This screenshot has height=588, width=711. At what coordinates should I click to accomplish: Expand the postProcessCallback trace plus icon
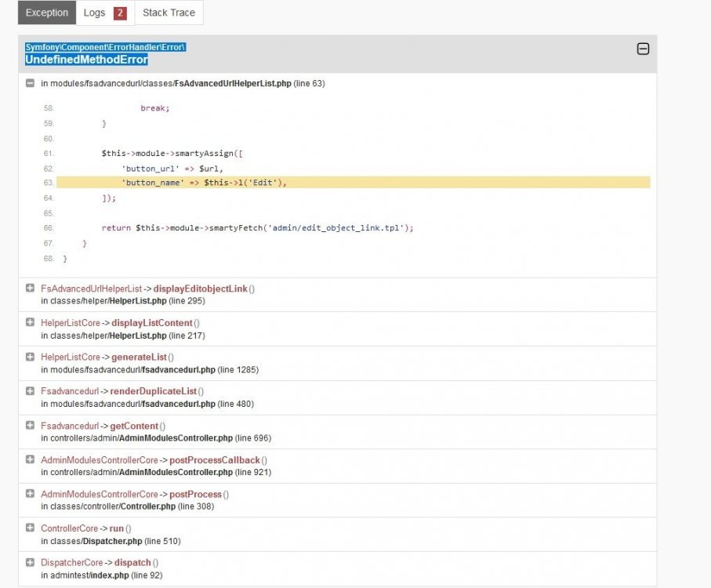30,459
